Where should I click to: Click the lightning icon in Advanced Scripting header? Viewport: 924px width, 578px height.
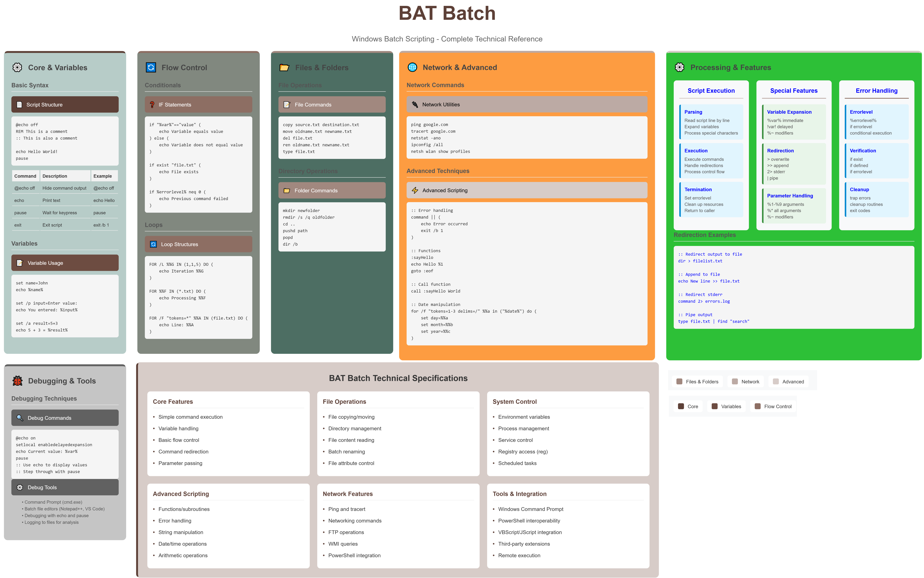click(415, 190)
